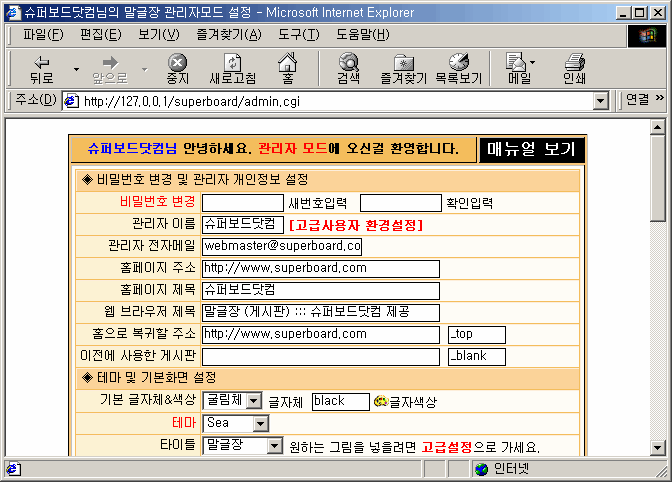
Task: Click the 매뉴얼 보기 button
Action: point(531,150)
